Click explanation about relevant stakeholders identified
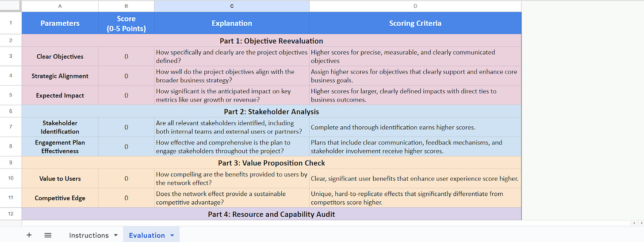 pos(232,127)
